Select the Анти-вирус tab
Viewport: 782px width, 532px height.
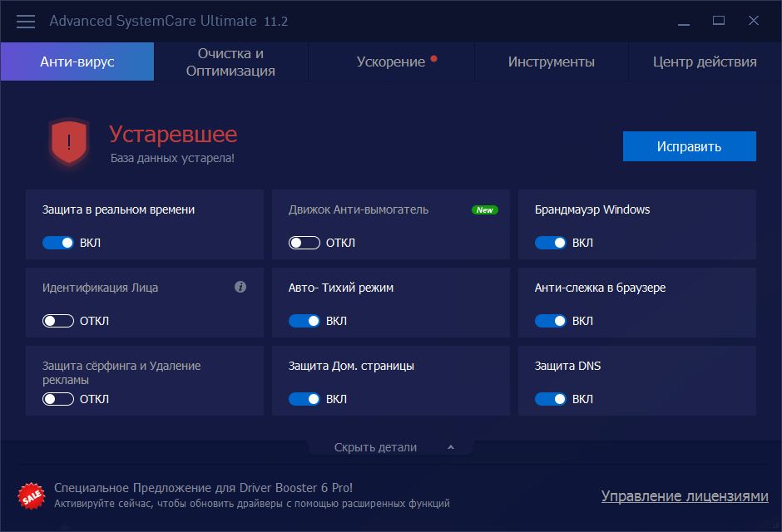[77, 62]
